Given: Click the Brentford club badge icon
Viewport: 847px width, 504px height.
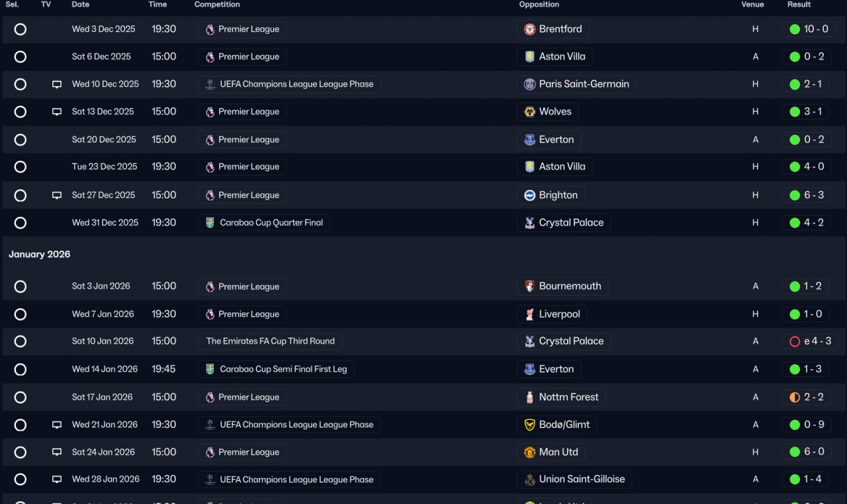Looking at the screenshot, I should point(529,29).
